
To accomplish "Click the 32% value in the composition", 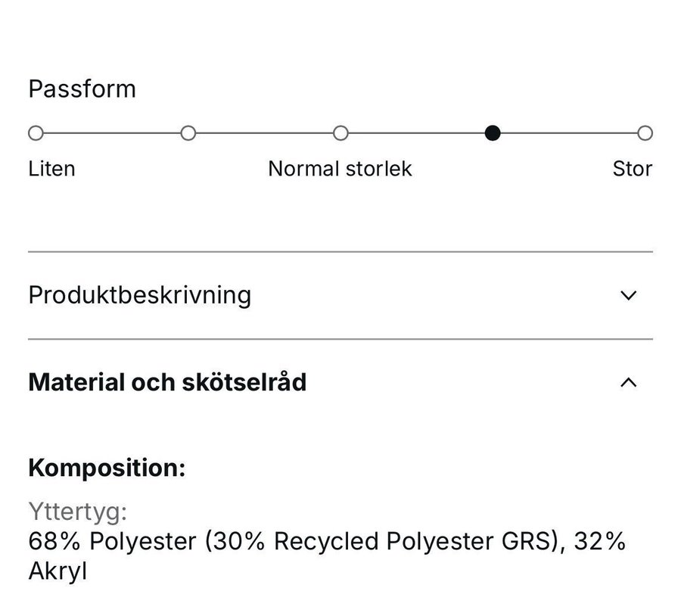I will click(x=599, y=542).
